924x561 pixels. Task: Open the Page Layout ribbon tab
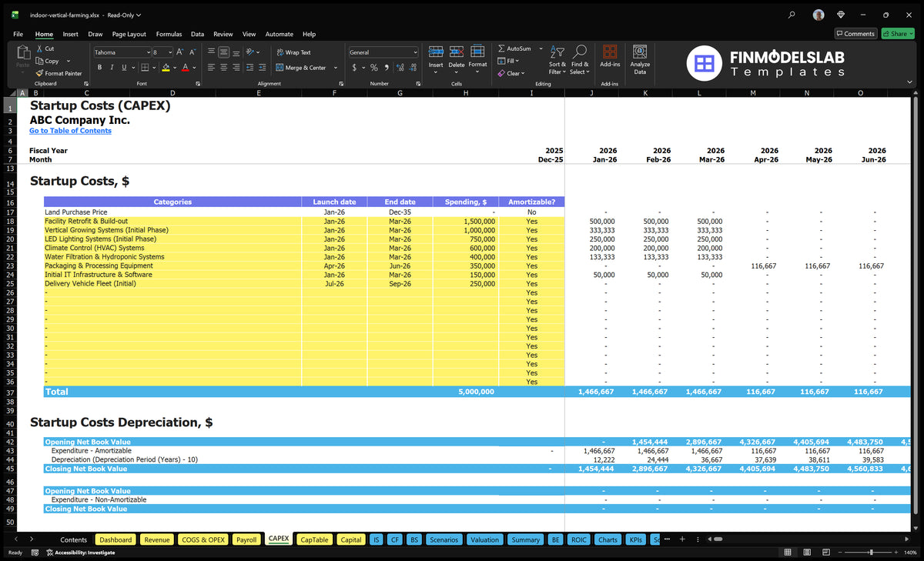click(x=129, y=34)
